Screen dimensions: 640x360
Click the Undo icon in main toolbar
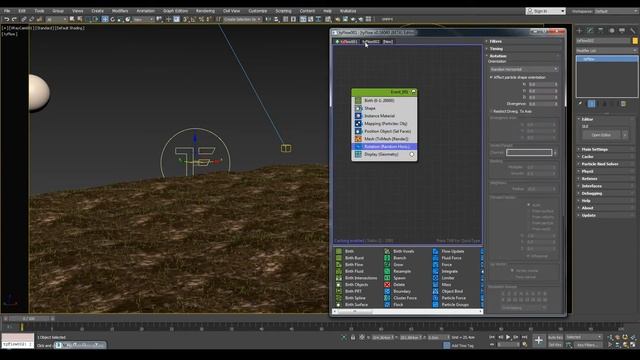pyautogui.click(x=7, y=19)
